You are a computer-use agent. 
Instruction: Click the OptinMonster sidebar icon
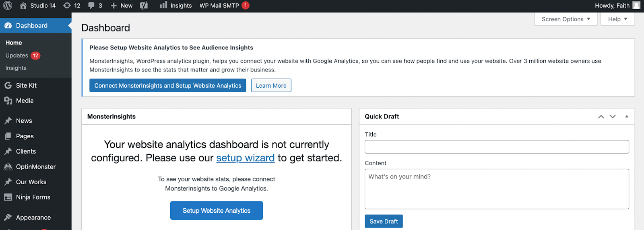click(8, 166)
